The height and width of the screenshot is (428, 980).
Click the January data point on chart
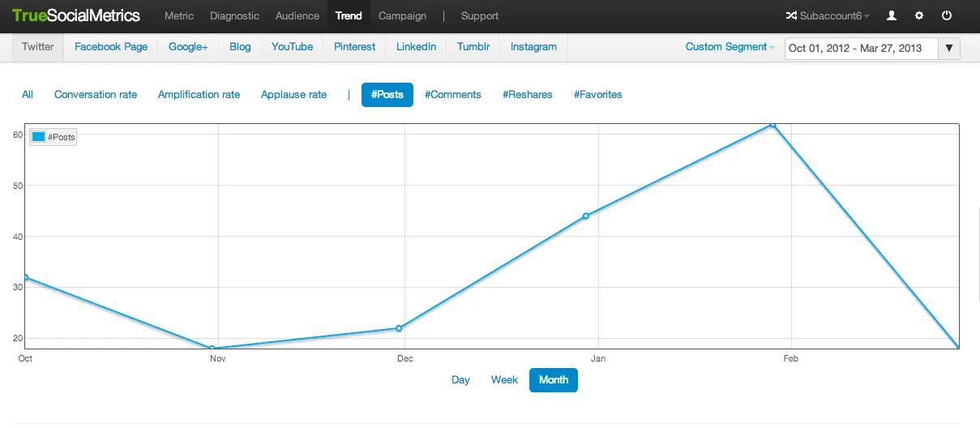coord(585,216)
